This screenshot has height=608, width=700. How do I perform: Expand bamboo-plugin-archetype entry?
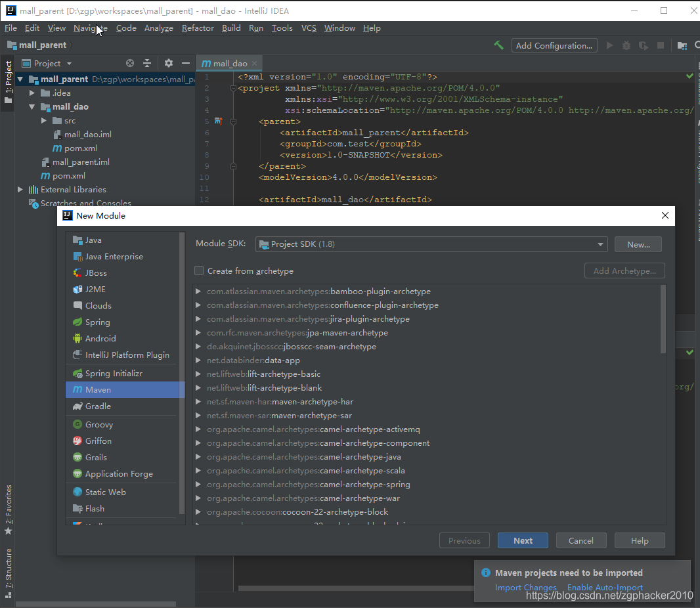[x=198, y=292]
